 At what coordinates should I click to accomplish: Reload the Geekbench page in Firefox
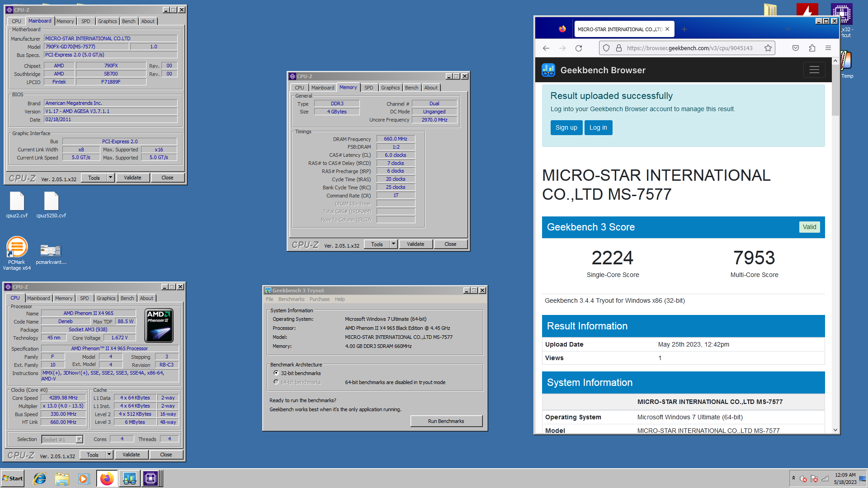[579, 48]
